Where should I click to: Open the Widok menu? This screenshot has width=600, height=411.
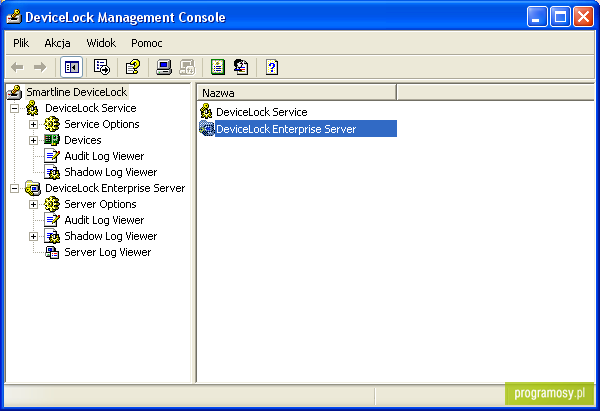point(101,43)
